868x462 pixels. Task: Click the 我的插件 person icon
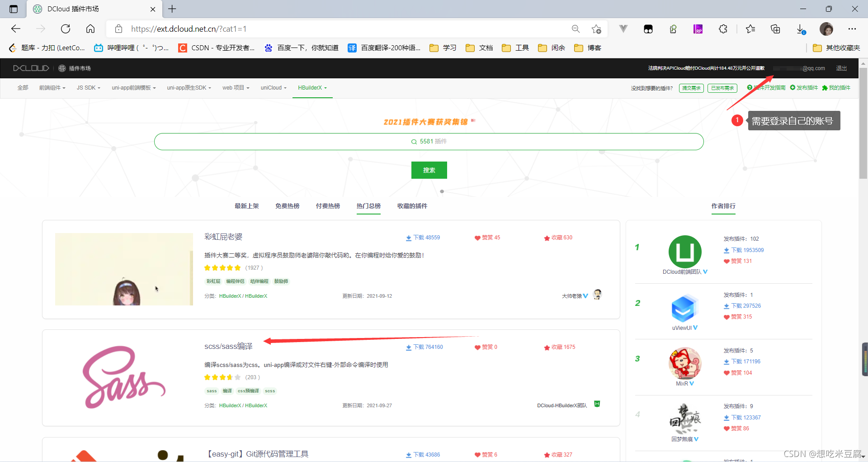click(825, 88)
